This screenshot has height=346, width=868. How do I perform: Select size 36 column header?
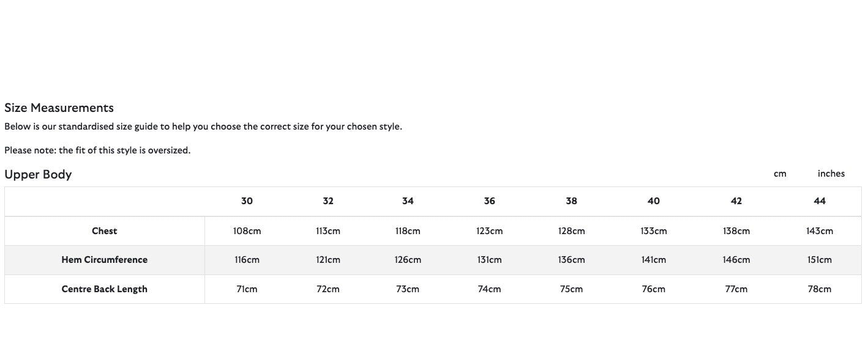click(x=489, y=201)
